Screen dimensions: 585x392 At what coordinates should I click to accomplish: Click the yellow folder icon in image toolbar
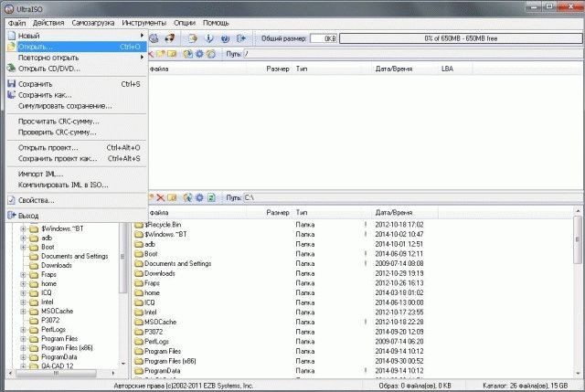pos(172,54)
